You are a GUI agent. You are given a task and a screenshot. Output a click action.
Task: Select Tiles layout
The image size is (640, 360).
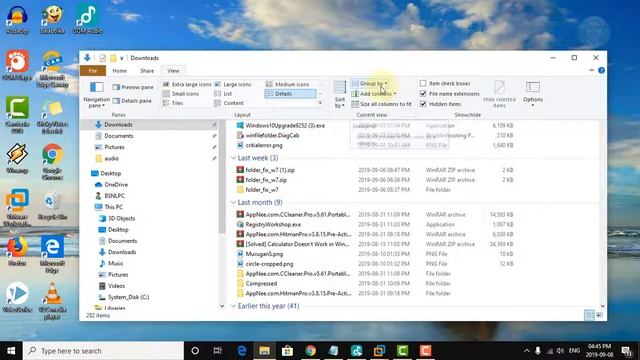pos(173,103)
